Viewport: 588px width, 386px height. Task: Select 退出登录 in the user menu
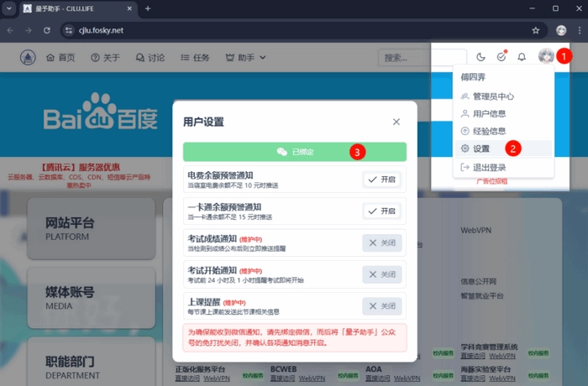point(490,167)
